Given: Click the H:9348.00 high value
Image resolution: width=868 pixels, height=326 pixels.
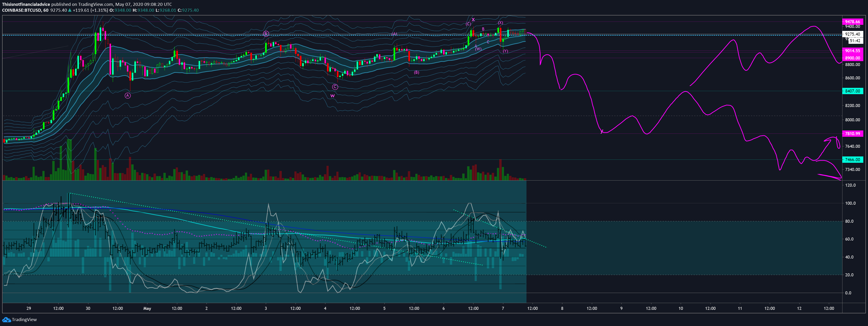Looking at the screenshot, I should [143, 10].
